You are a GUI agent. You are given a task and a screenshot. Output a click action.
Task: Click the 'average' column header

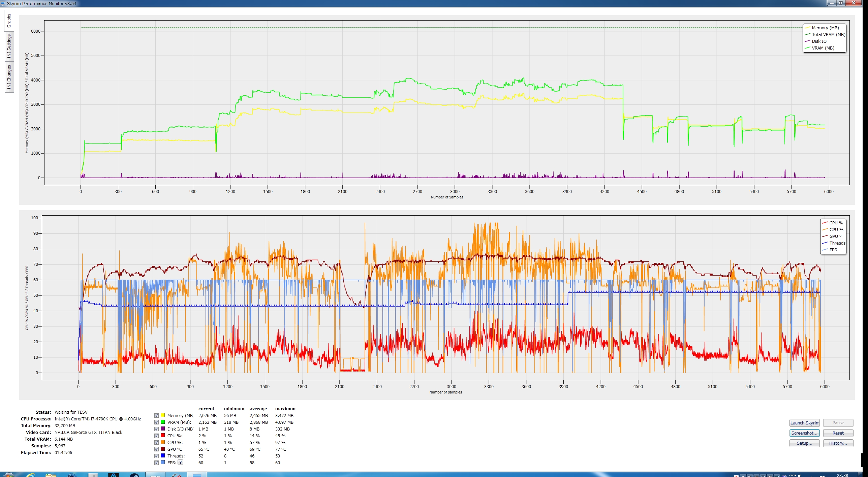click(258, 409)
